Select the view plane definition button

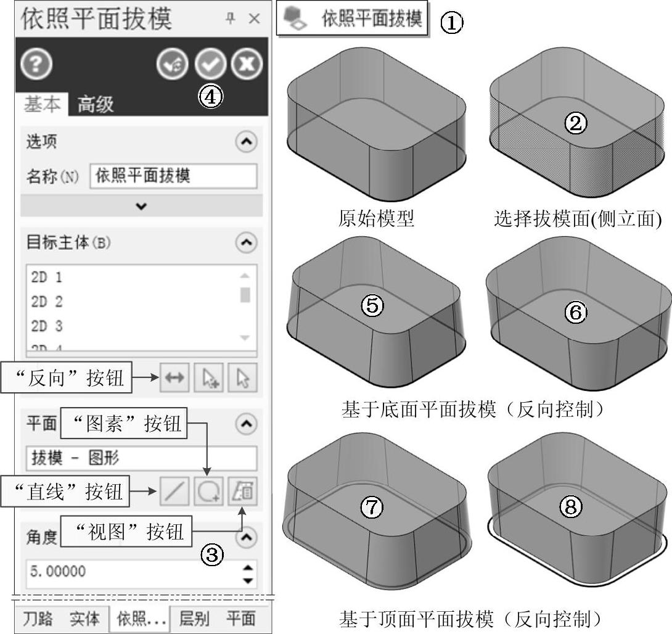[242, 492]
